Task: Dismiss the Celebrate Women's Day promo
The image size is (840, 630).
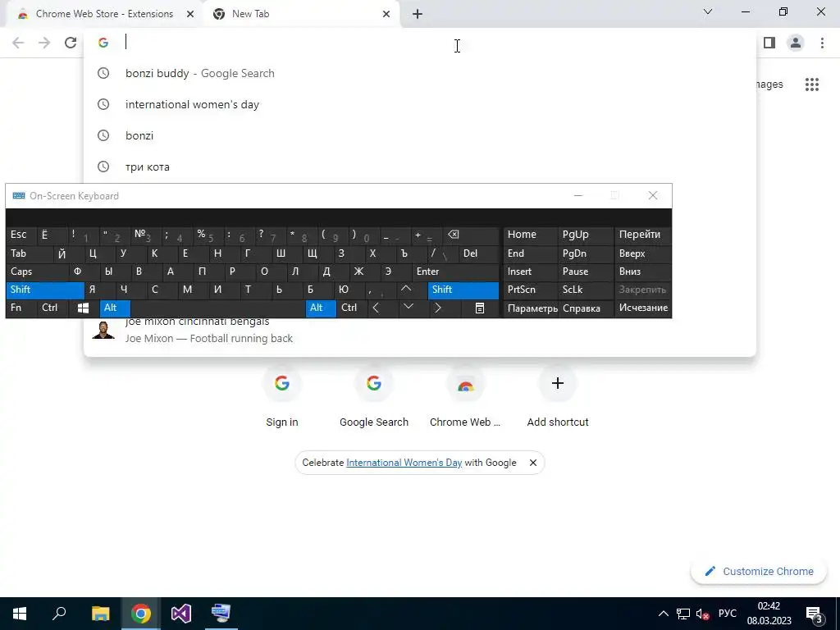Action: 533,463
